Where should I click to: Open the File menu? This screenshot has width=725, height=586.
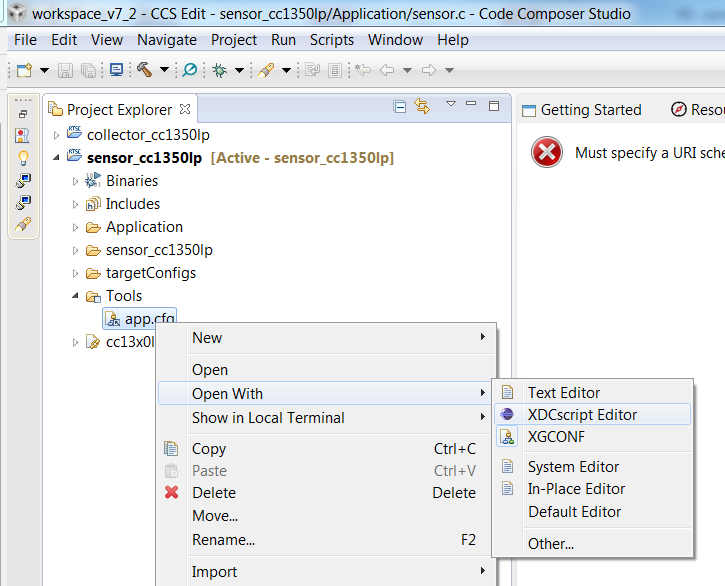coord(25,40)
